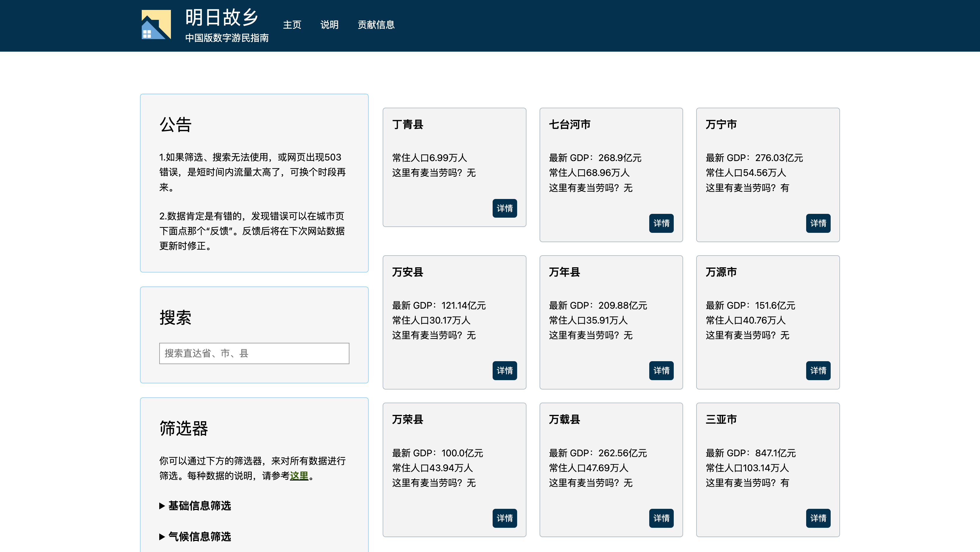Go to 贡献信息 page
Image resolution: width=980 pixels, height=552 pixels.
coord(376,25)
